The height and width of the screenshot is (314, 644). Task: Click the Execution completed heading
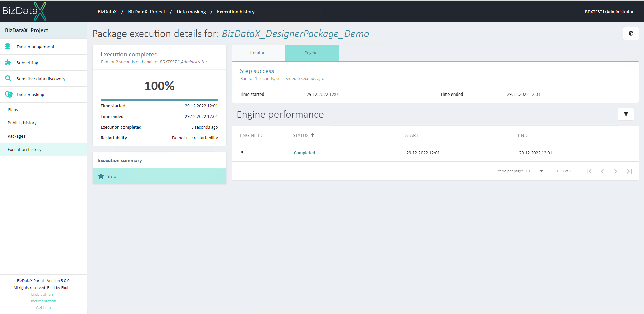tap(129, 54)
